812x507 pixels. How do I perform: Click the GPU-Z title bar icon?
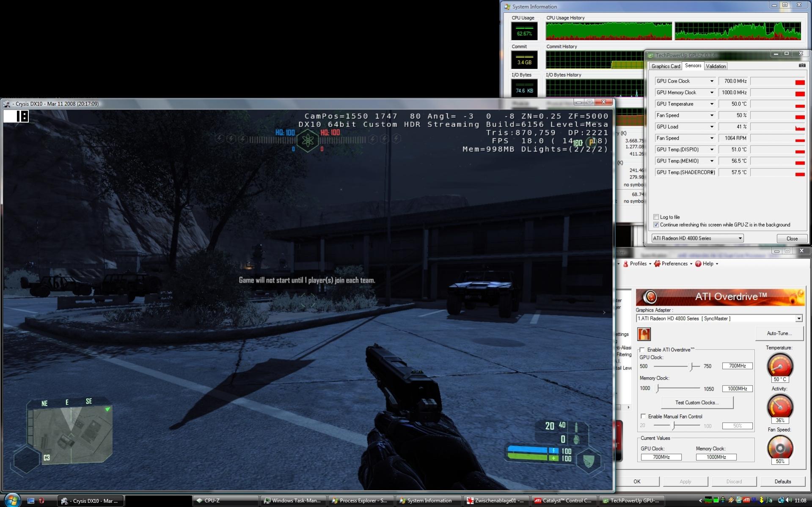click(651, 55)
